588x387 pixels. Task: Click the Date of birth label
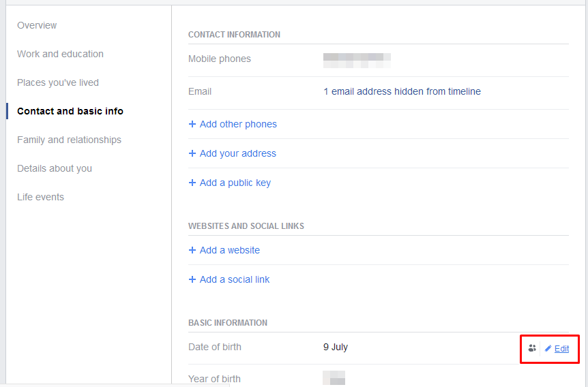point(214,347)
